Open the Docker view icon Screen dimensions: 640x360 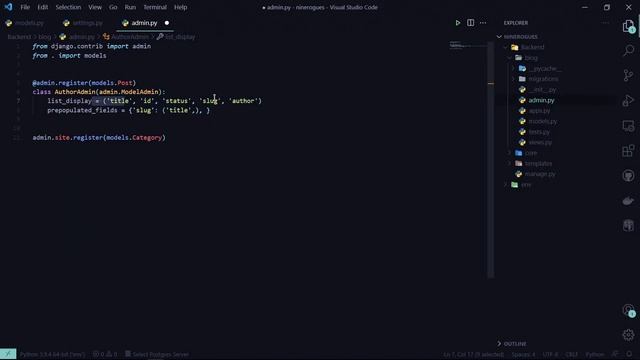pyautogui.click(x=629, y=201)
